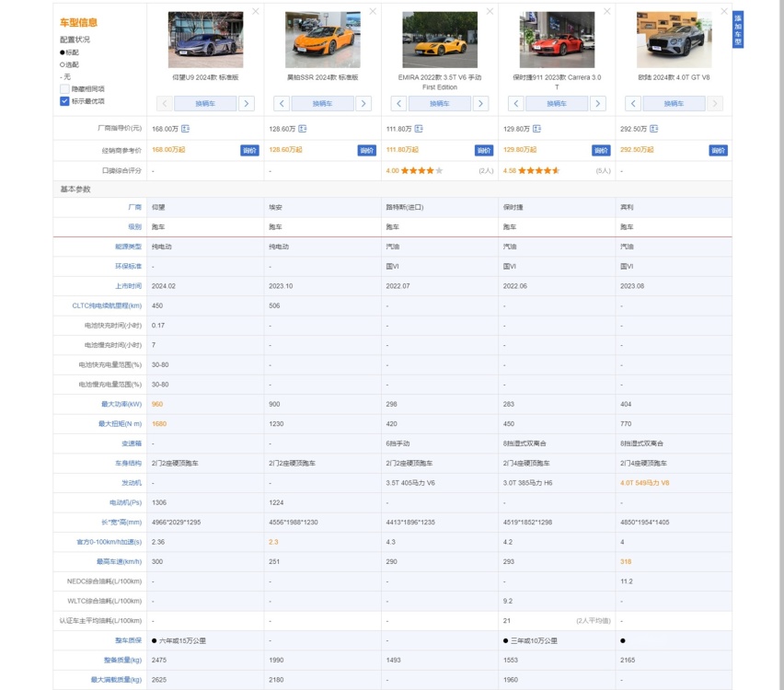Open price calculator icon beside 111.80万
The image size is (784, 690).
click(x=419, y=129)
